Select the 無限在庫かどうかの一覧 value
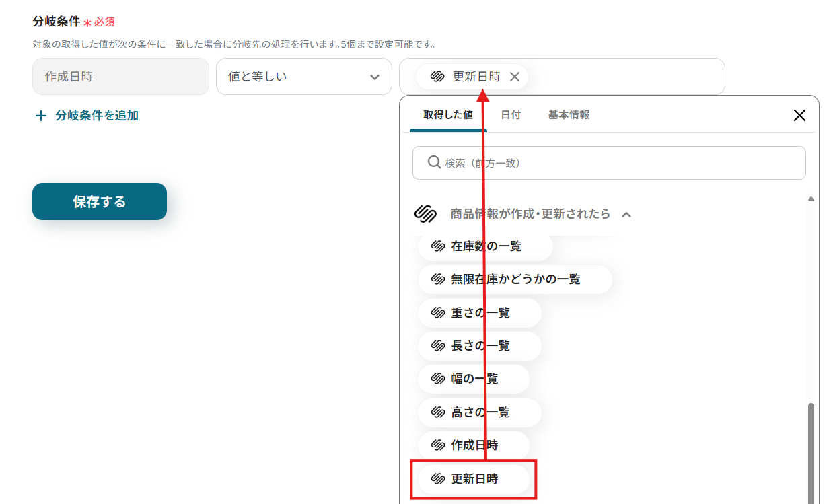This screenshot has width=831, height=504. [x=515, y=279]
